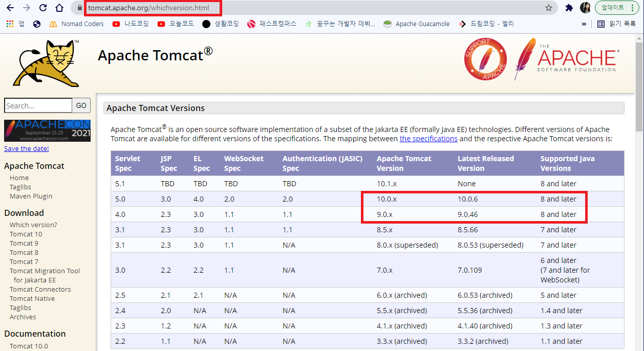Click the address bar URL
Image resolution: width=644 pixels, height=351 pixels.
[x=148, y=8]
